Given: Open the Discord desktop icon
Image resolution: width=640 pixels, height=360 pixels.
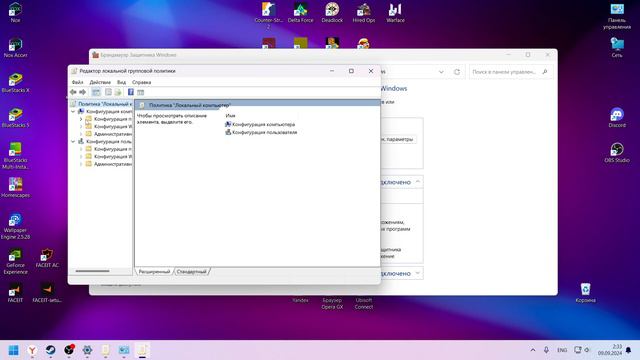Looking at the screenshot, I should coord(617,118).
